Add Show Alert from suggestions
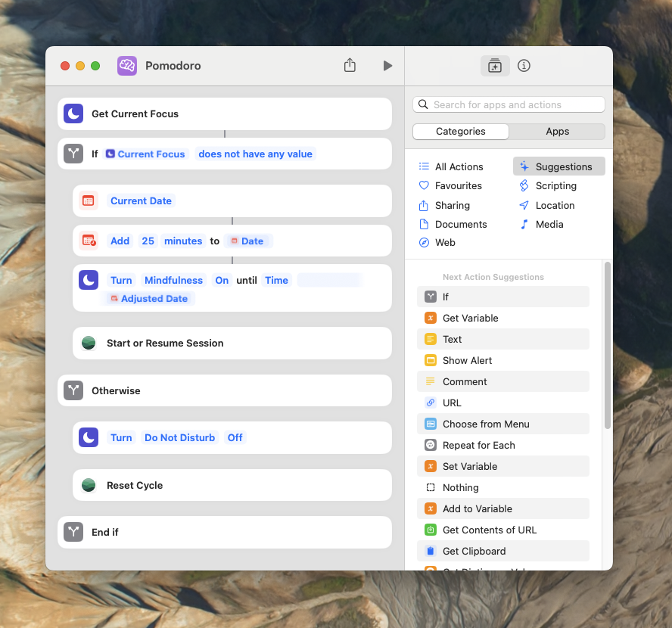The width and height of the screenshot is (672, 628). click(467, 360)
